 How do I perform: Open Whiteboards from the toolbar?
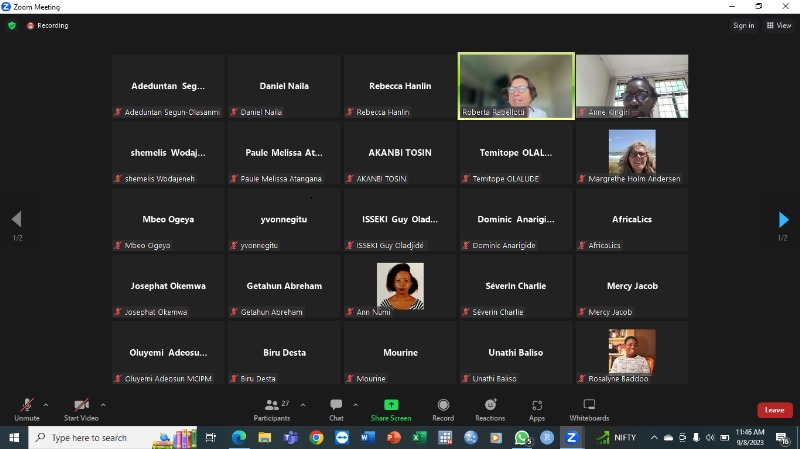coord(589,410)
